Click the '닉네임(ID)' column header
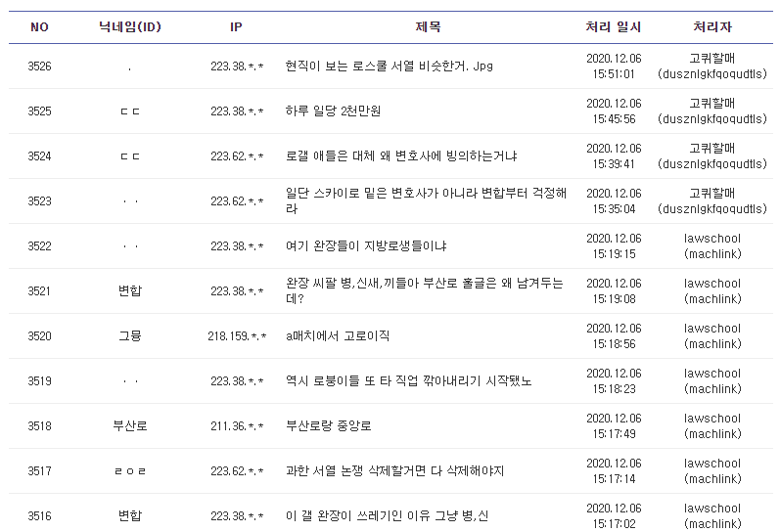Screen dimensions: 780x532 pos(129,27)
